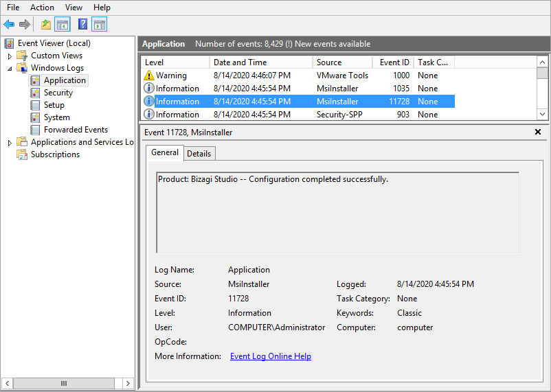The width and height of the screenshot is (551, 392).
Task: Click the Up One Level folder icon
Action: tap(46, 25)
